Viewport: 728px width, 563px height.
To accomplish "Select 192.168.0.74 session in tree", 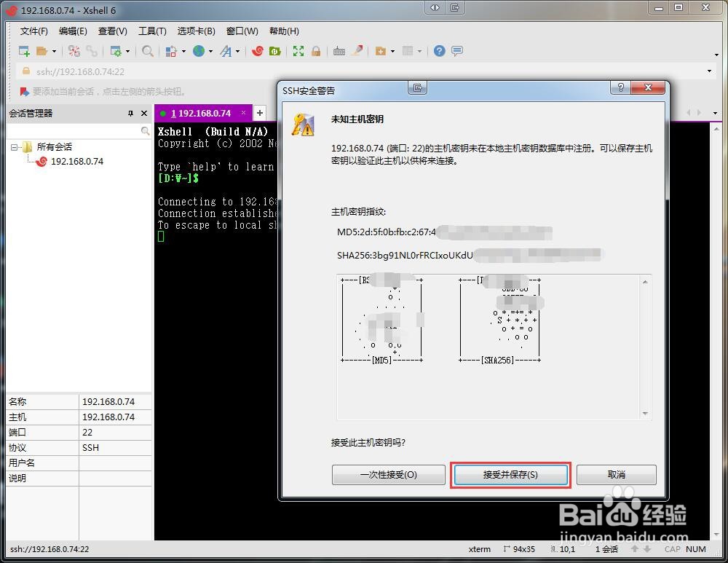I will [x=77, y=161].
